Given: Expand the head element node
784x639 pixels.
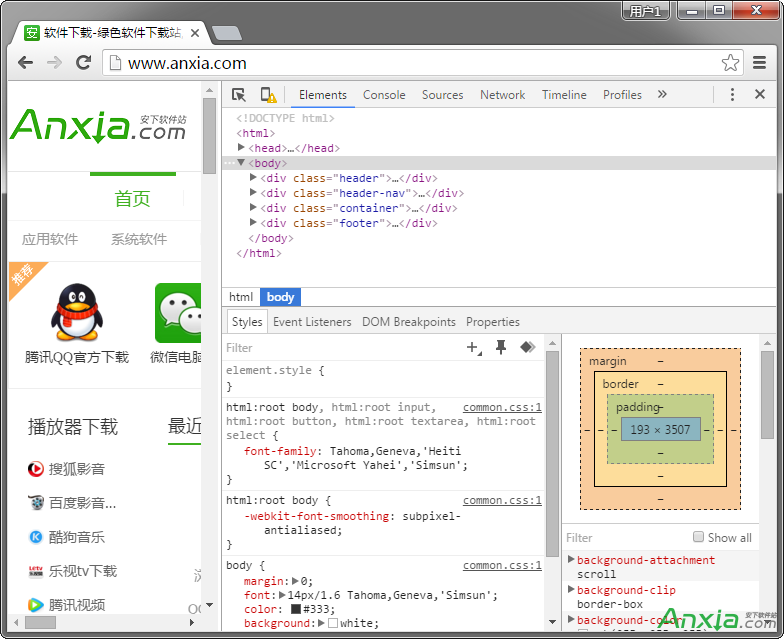Looking at the screenshot, I should (x=241, y=148).
